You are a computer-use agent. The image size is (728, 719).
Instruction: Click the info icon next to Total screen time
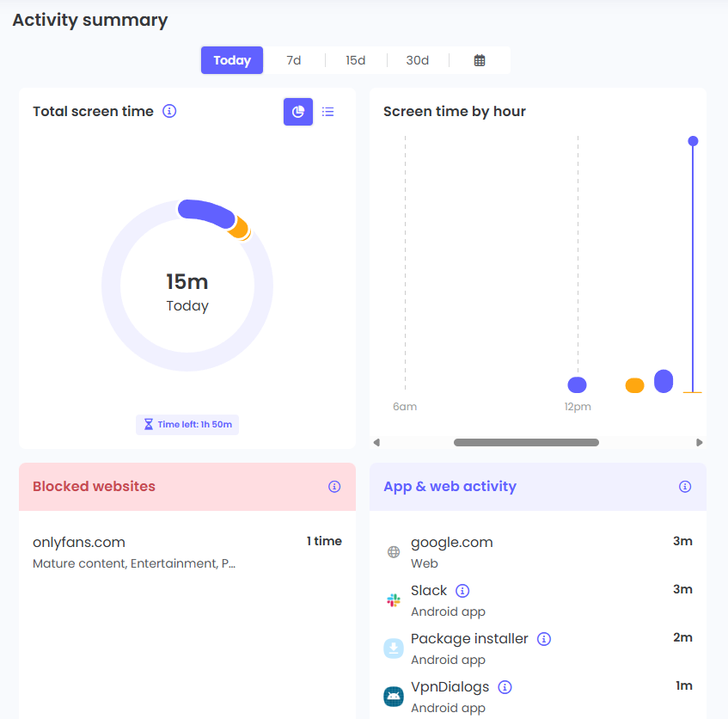[169, 111]
